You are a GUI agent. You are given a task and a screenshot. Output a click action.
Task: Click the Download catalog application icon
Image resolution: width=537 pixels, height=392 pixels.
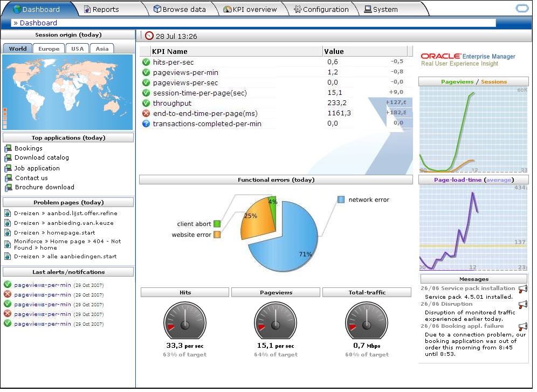8,158
